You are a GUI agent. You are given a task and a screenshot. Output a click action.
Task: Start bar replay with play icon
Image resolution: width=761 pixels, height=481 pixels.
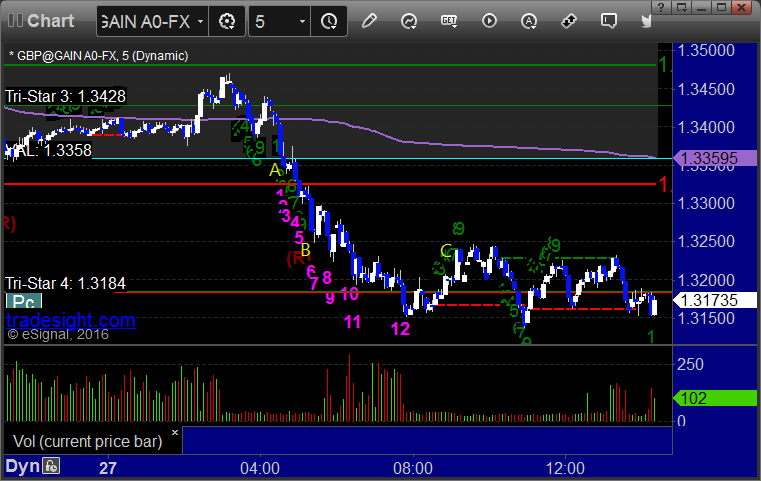tap(489, 21)
